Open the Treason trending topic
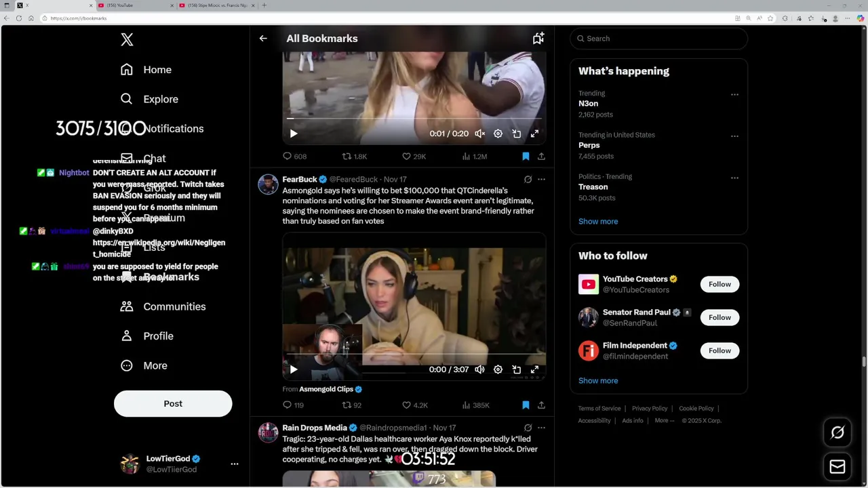 593,187
